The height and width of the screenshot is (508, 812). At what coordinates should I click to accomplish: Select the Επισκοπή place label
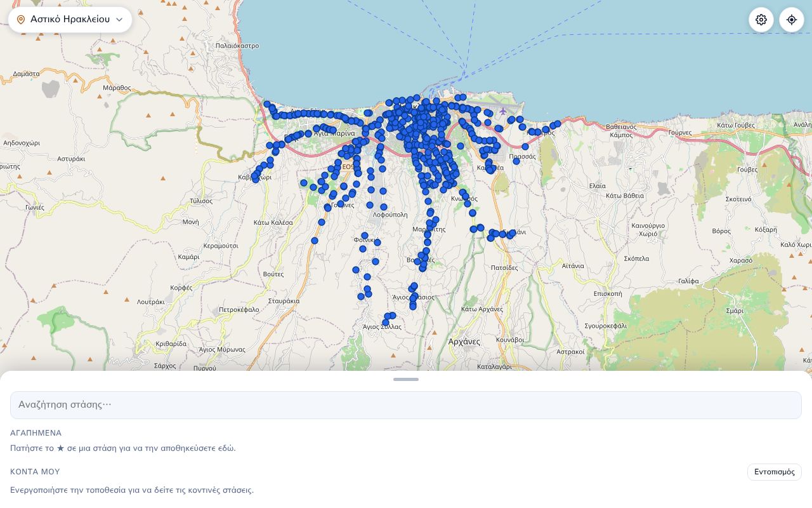(608, 294)
